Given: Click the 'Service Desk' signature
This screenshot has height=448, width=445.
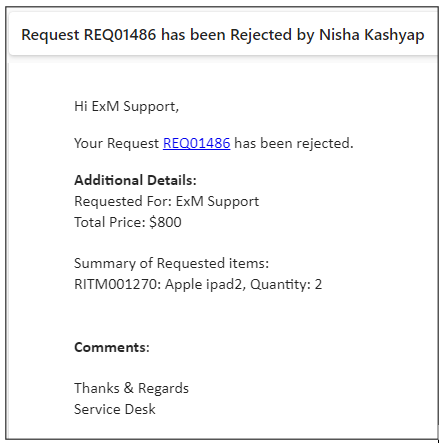Looking at the screenshot, I should coord(115,409).
